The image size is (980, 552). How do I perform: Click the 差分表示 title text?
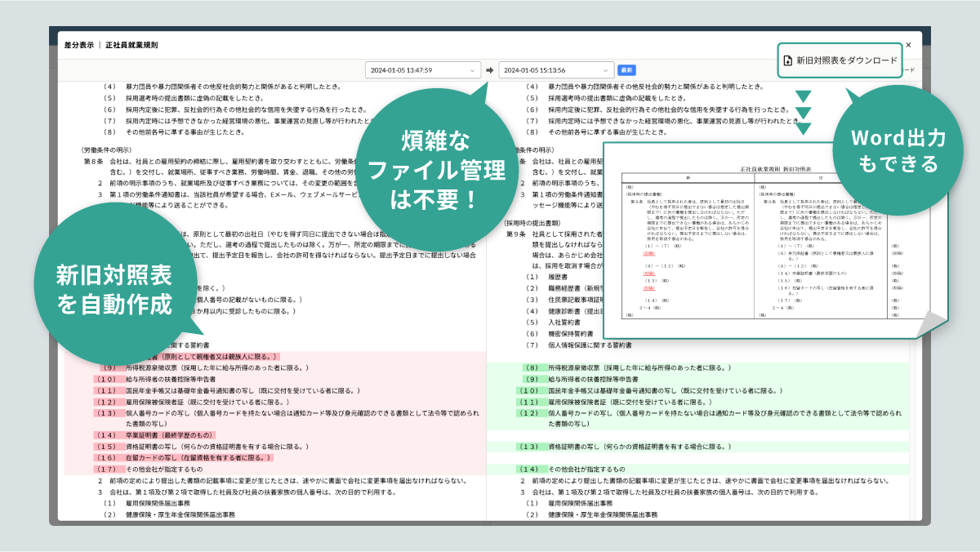pos(78,45)
